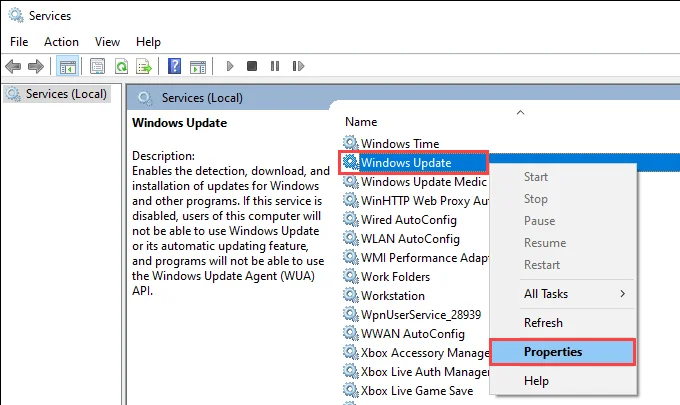Screen dimensions: 680x405
Task: Click the Name column sort arrow
Action: pos(520,113)
